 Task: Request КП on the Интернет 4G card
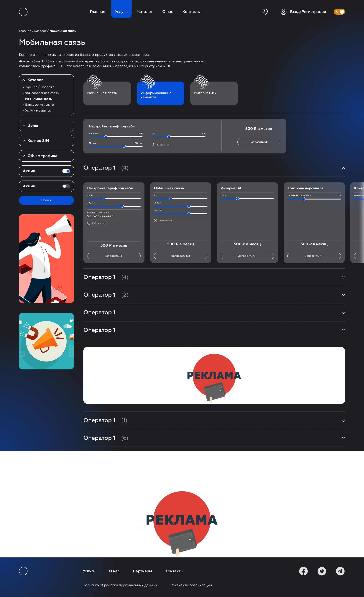pyautogui.click(x=247, y=256)
